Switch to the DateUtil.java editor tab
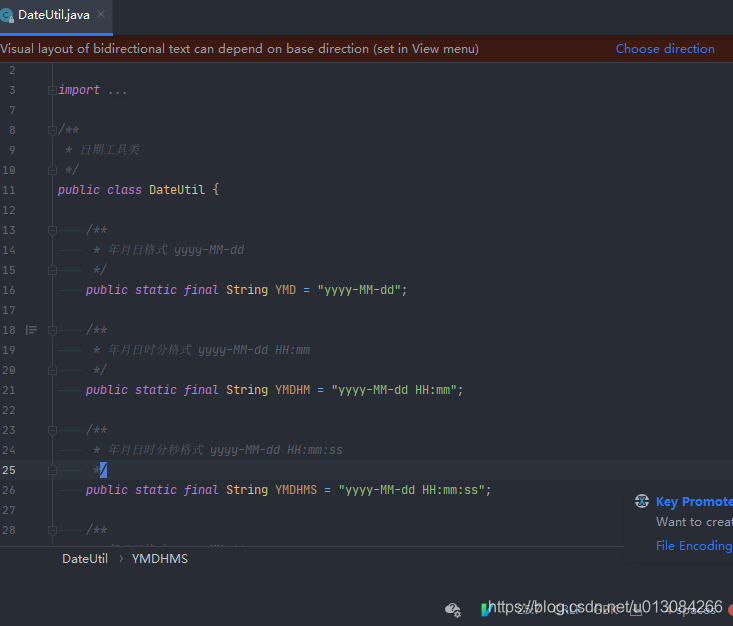 click(x=54, y=15)
